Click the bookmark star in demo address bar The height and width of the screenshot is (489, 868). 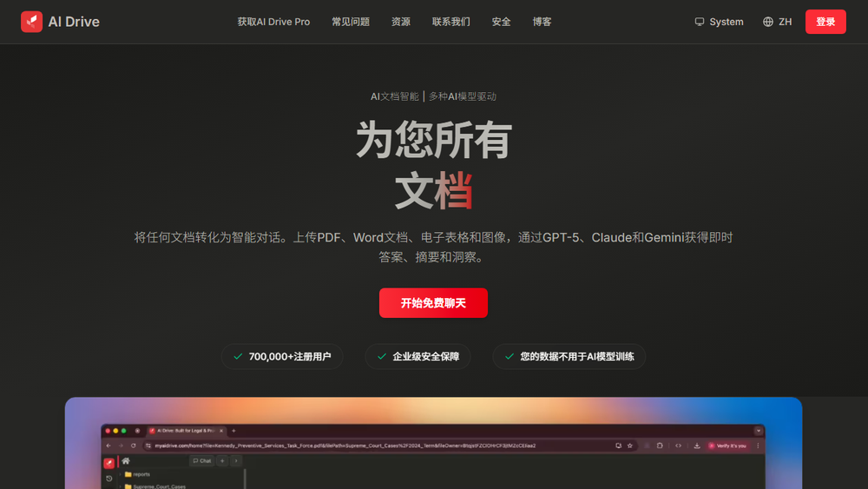tap(630, 446)
